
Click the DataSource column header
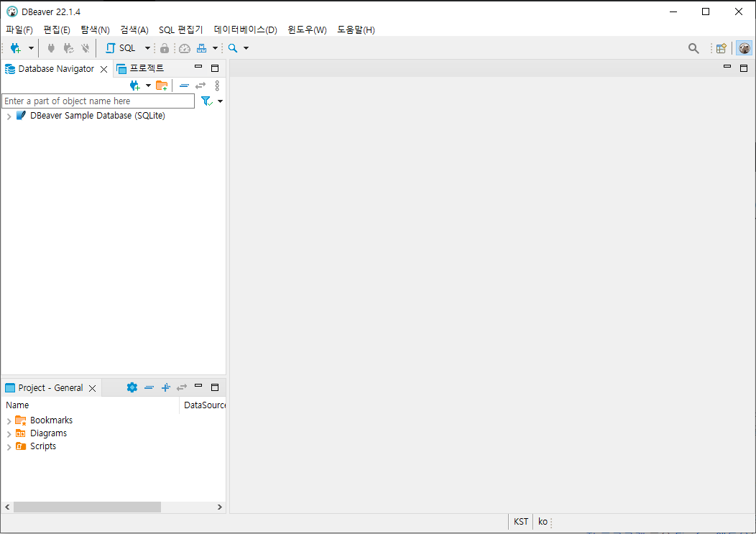[204, 405]
